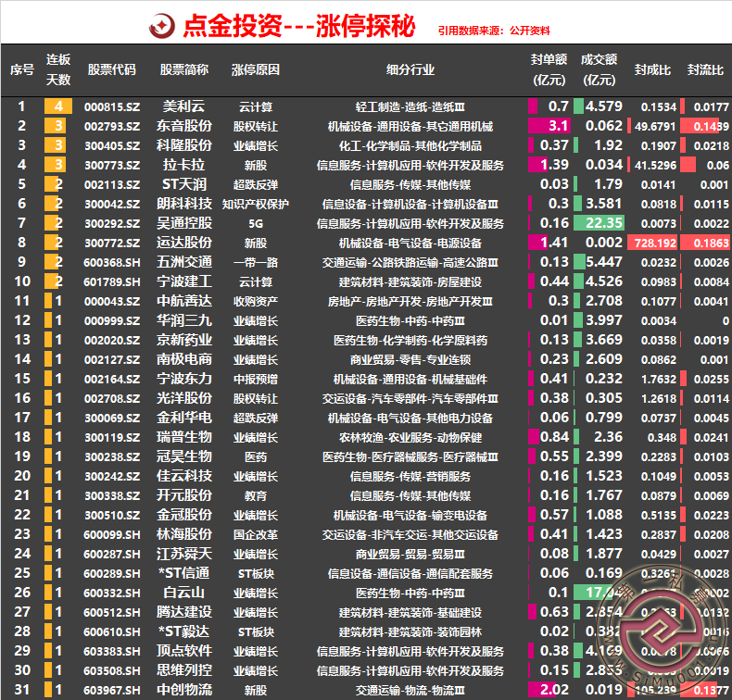The image size is (732, 700).
Task: Select the 连板天数 column header
Action: [58, 69]
